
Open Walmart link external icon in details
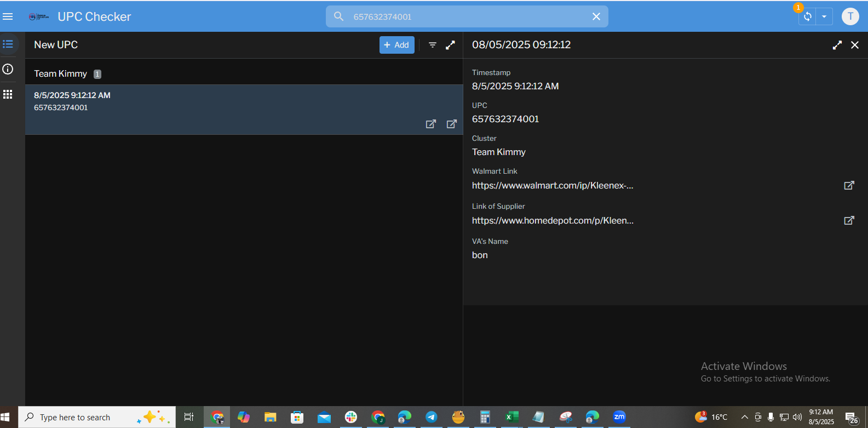click(849, 185)
